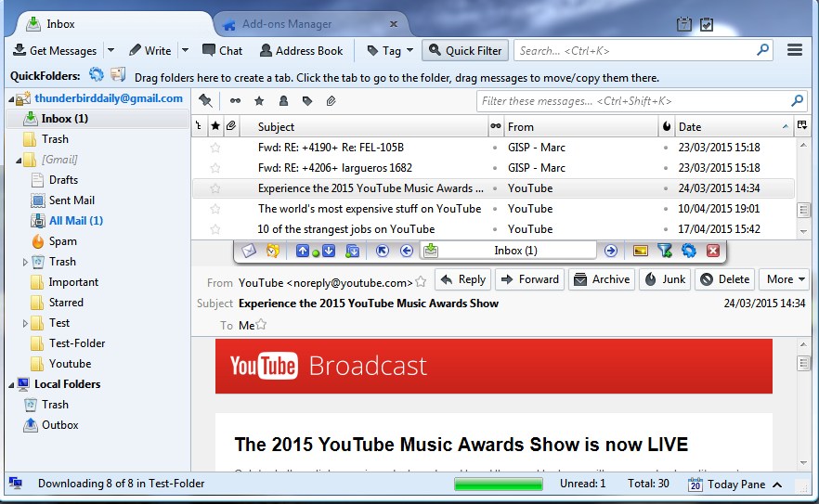Open the Outbox folder

(60, 425)
